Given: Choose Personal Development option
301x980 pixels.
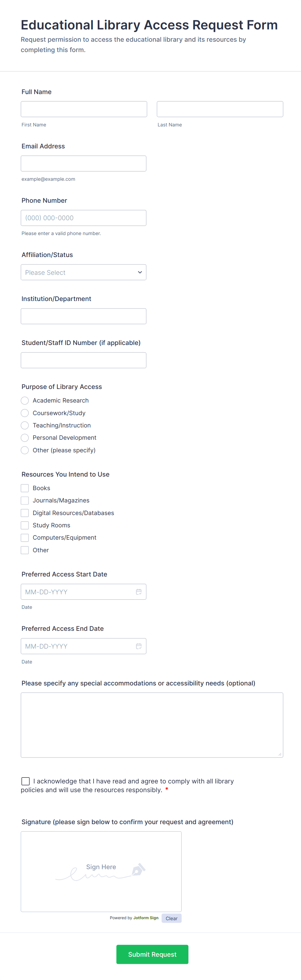Looking at the screenshot, I should pos(24,437).
